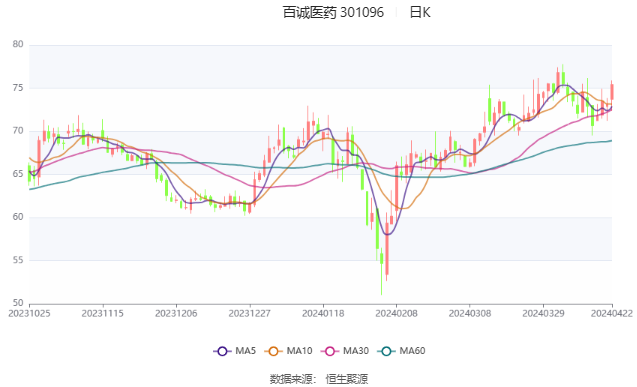Click the x-axis date label 20240308
Viewport: 637px width, 387px height.
[470, 313]
